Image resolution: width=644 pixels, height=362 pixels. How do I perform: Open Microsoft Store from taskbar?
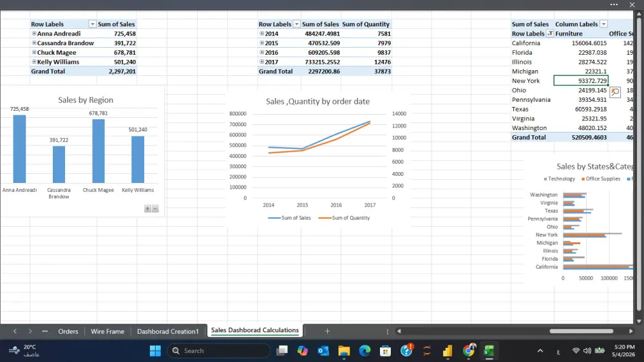[x=385, y=350]
